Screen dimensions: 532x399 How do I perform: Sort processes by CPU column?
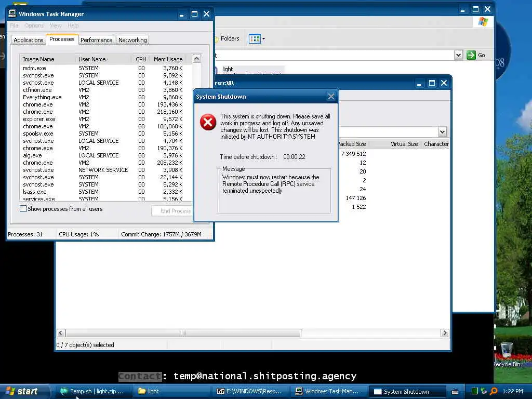140,59
